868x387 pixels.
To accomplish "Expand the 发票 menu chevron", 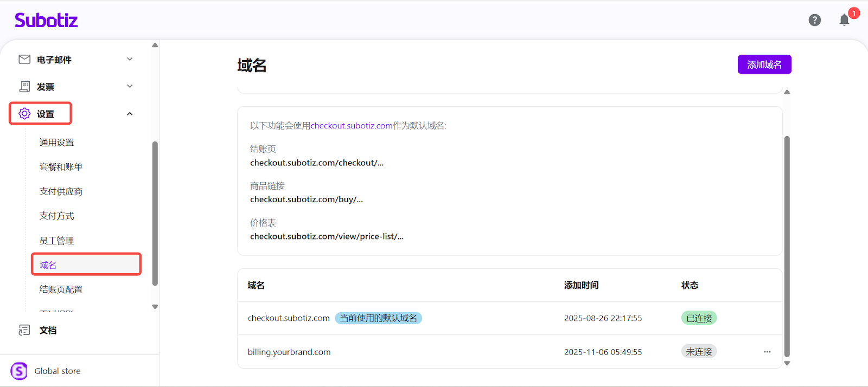I will pos(130,86).
